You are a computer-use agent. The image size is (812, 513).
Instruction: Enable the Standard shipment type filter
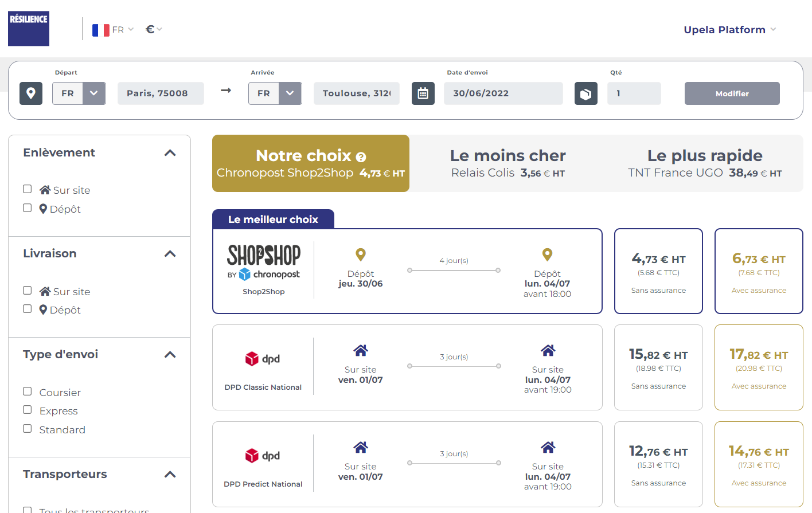pyautogui.click(x=27, y=429)
